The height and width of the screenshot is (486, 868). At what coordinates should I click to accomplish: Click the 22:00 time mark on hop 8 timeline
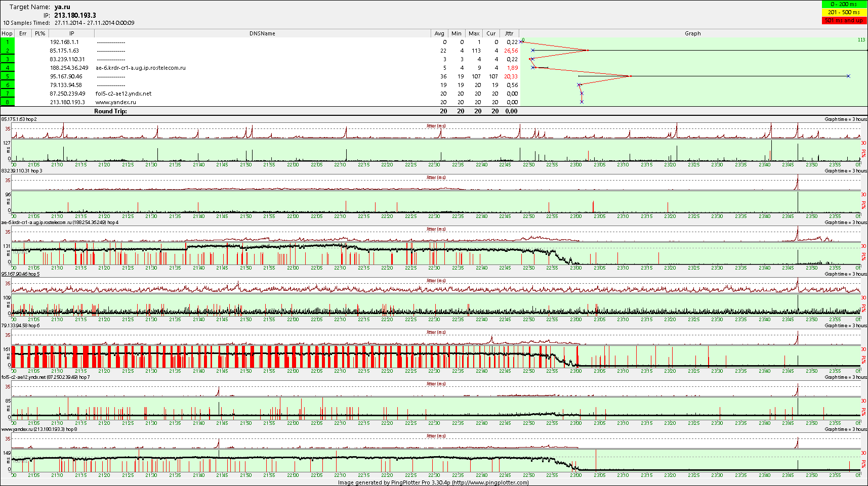293,475
